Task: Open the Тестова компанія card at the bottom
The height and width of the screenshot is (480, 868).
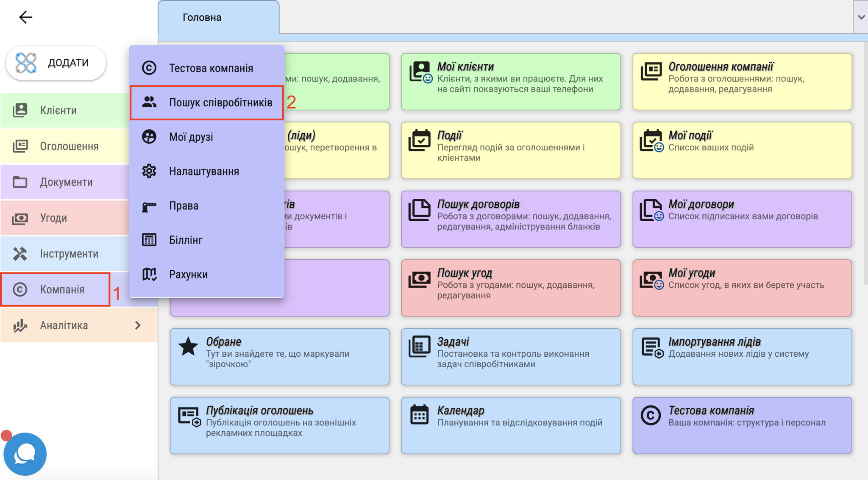Action: point(742,425)
